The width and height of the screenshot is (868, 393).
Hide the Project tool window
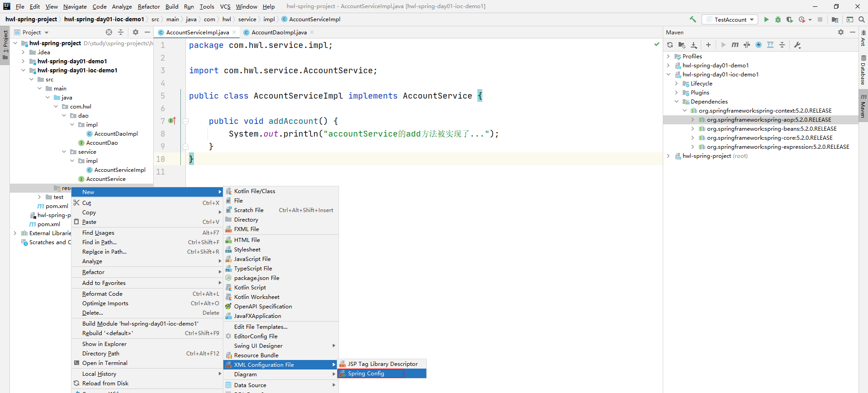147,32
